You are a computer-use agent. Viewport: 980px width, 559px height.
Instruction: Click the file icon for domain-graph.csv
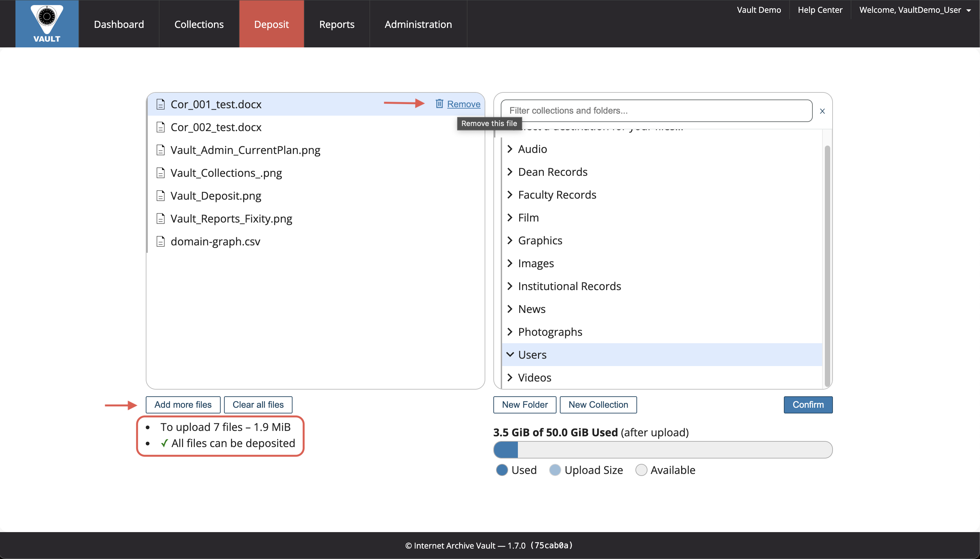click(161, 241)
